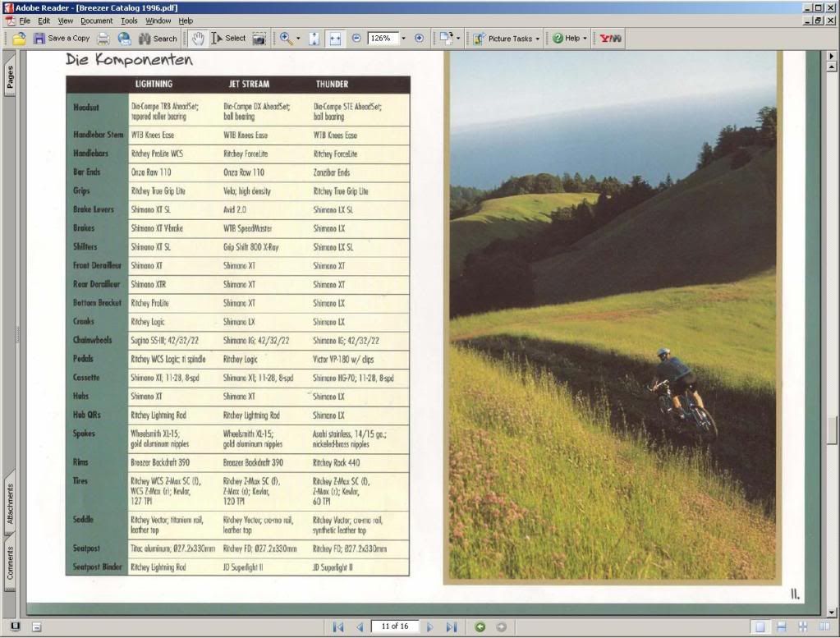Click the Zoom Out minus button

pos(356,39)
